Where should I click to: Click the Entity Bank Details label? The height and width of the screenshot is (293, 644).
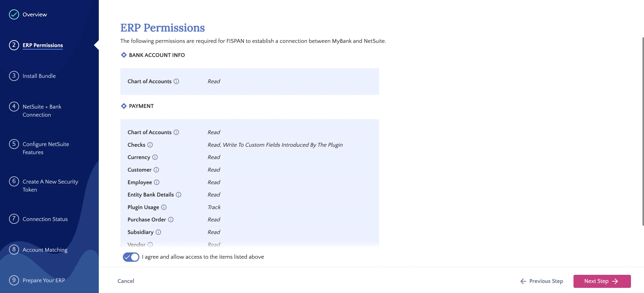[x=150, y=195]
